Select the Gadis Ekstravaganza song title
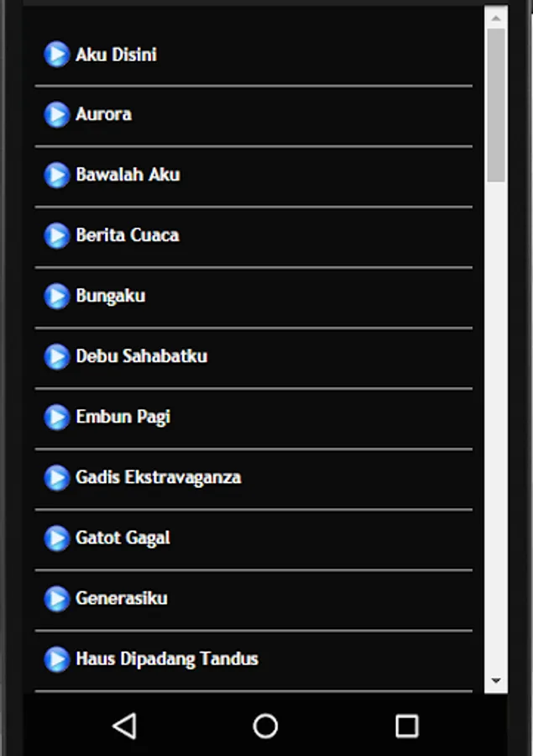The height and width of the screenshot is (756, 533). click(158, 477)
